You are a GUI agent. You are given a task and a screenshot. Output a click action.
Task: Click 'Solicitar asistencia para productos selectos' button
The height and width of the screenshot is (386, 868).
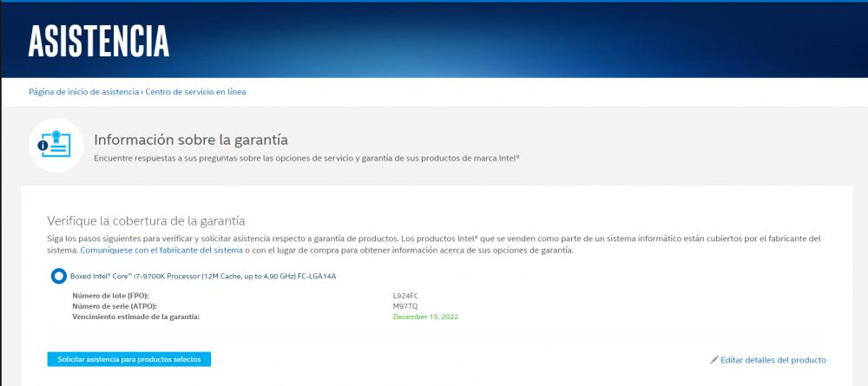point(129,359)
